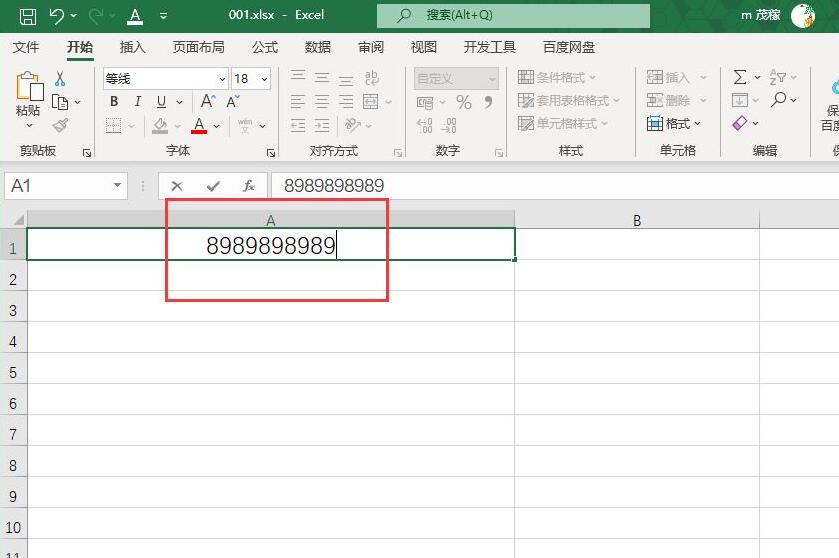Activate the Format Painter brush

[60, 125]
